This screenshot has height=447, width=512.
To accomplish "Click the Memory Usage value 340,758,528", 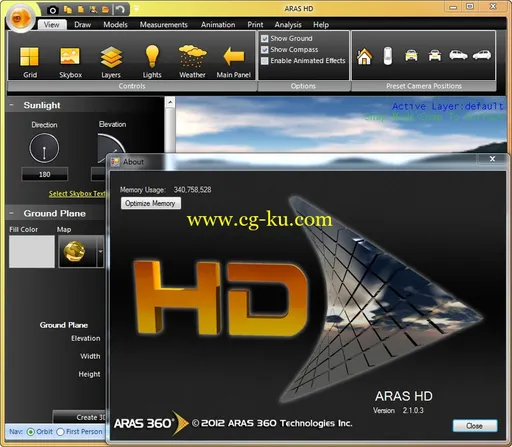I will 192,190.
